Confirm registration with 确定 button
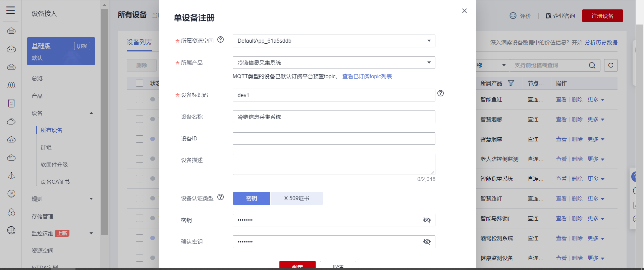 (x=298, y=265)
